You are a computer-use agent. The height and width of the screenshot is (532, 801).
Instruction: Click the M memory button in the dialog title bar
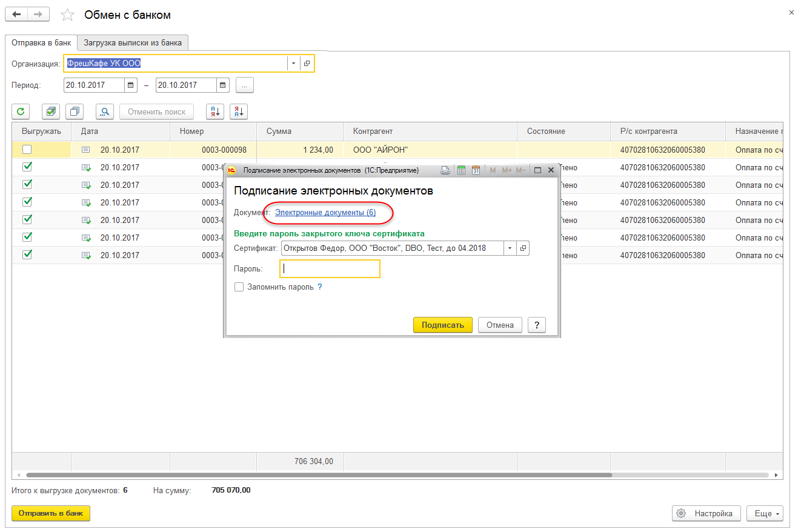click(x=493, y=171)
